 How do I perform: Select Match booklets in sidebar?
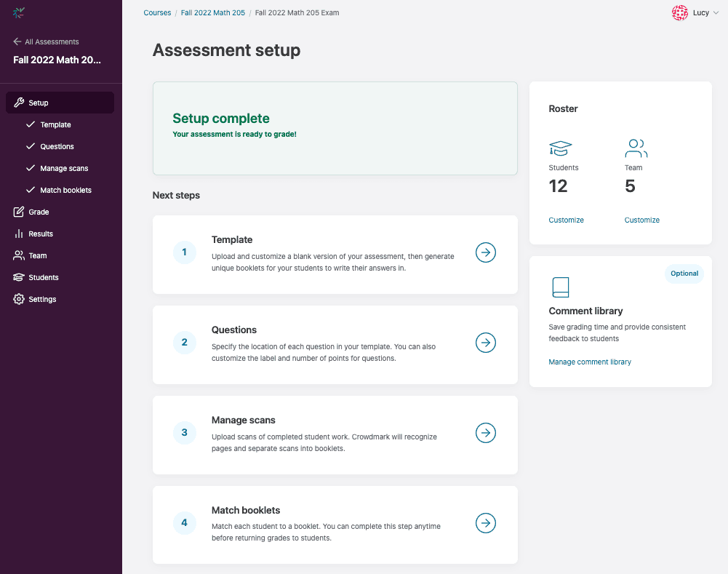[x=65, y=190]
